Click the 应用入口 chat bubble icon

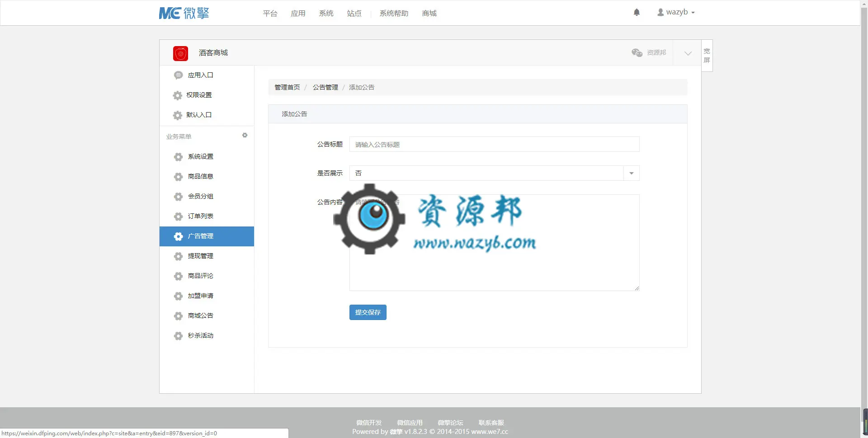click(x=179, y=75)
